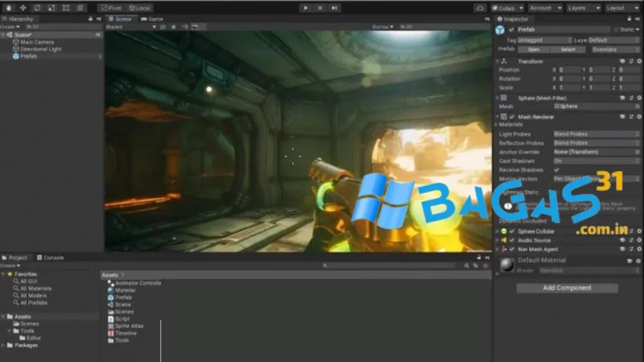Toggle Local handle rotation

[139, 8]
